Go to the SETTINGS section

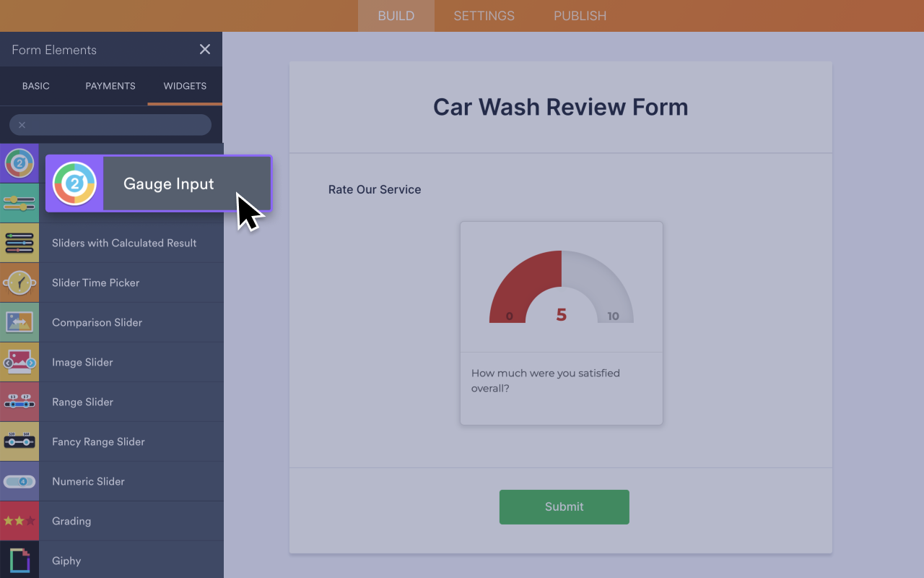click(484, 15)
